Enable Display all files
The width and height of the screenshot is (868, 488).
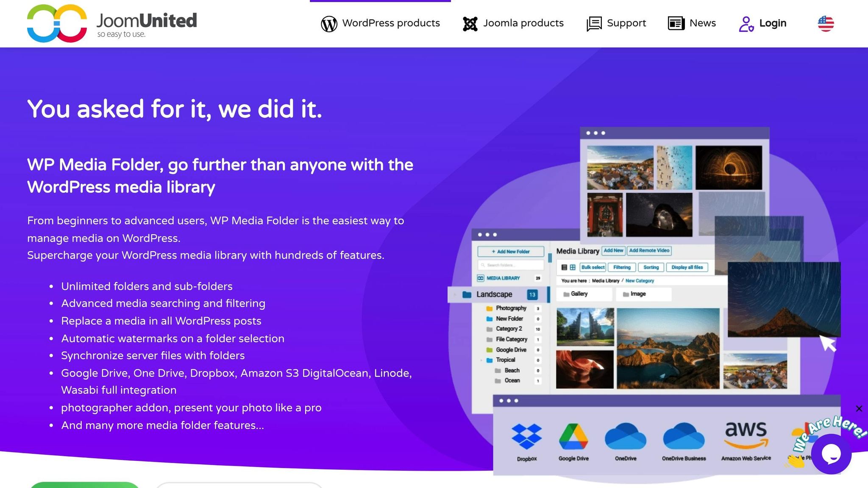[687, 267]
